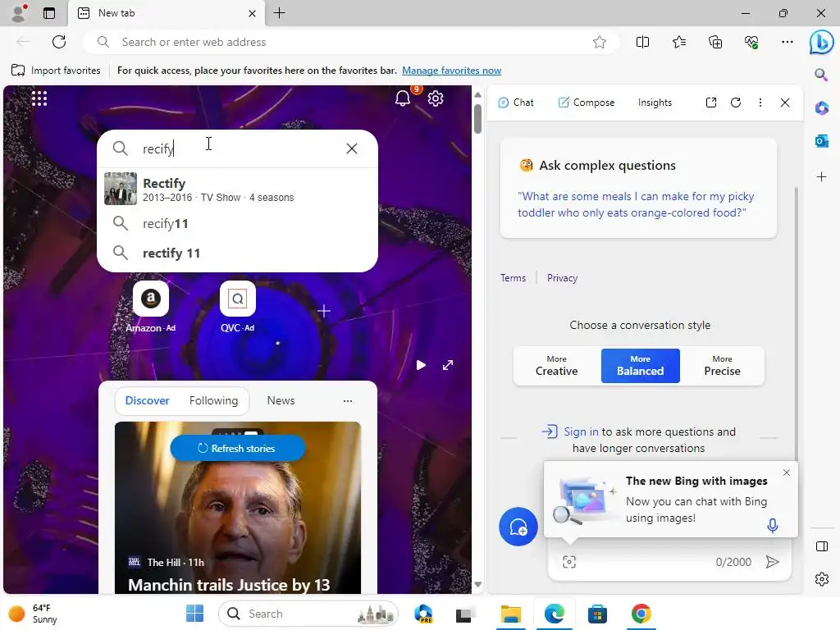This screenshot has width=840, height=630.
Task: Click Sign in link in sidebar
Action: [581, 431]
